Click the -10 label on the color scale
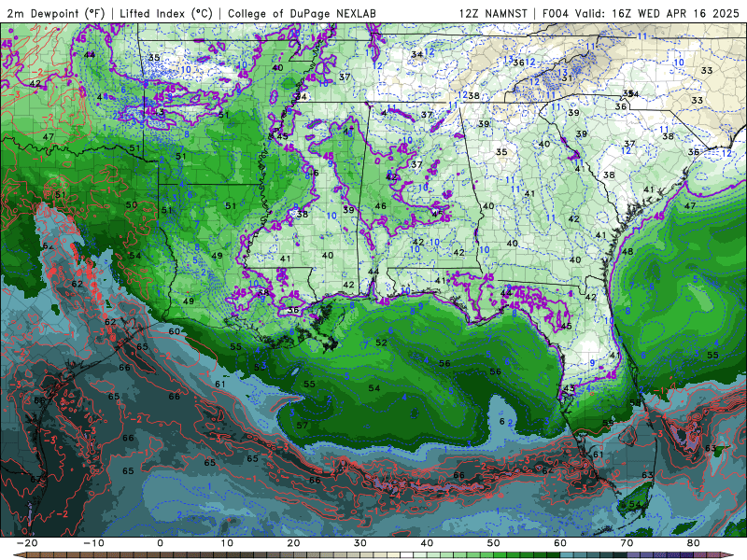This screenshot has height=560, width=747. point(93,543)
